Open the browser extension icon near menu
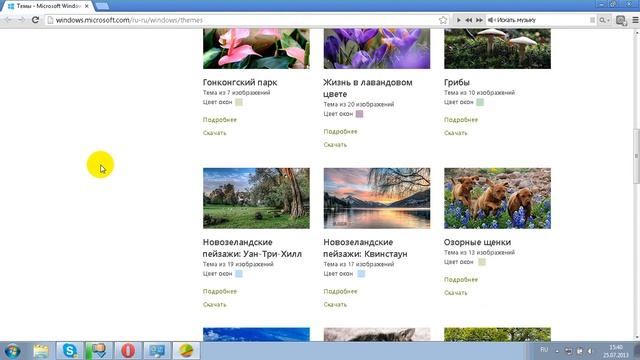 tap(621, 20)
